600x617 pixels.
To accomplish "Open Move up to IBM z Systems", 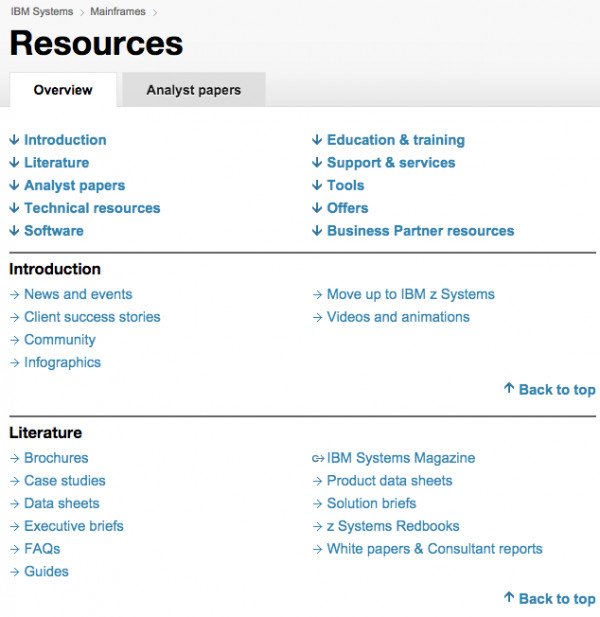I will (x=411, y=294).
